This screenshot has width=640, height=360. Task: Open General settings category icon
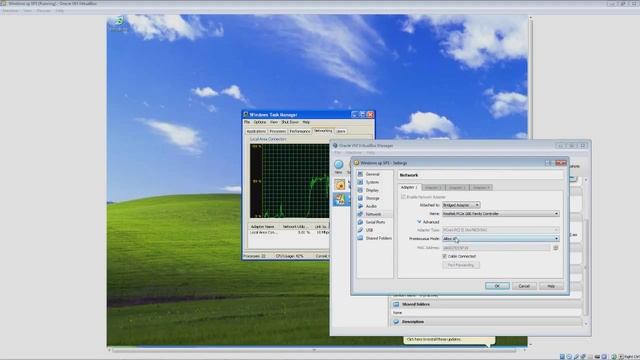(360, 174)
